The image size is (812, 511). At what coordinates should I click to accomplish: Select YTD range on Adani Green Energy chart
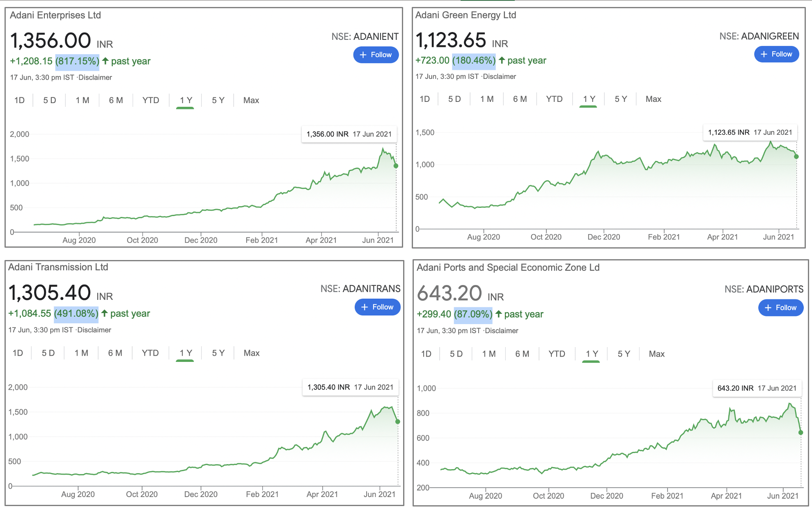coord(554,99)
